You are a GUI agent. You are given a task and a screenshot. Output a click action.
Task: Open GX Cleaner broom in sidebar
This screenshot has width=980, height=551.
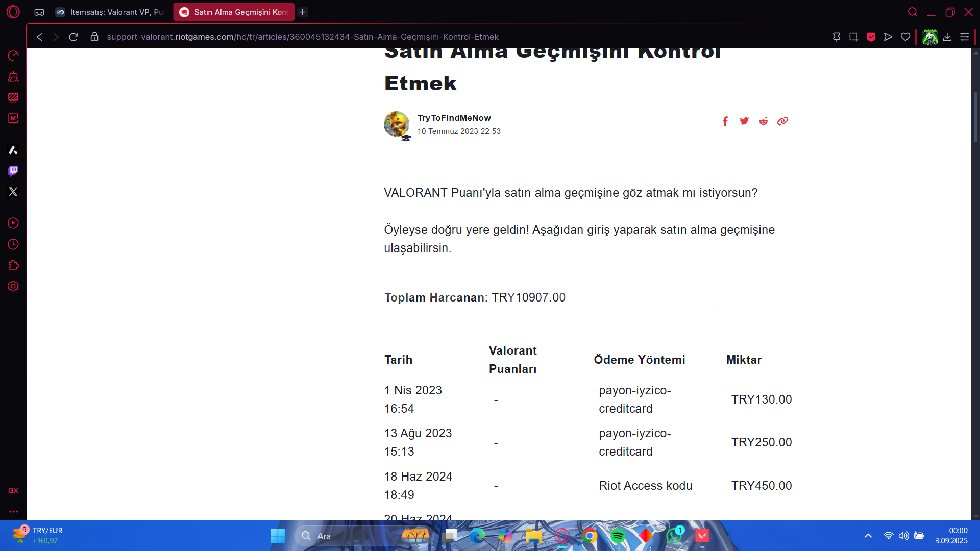(x=13, y=77)
